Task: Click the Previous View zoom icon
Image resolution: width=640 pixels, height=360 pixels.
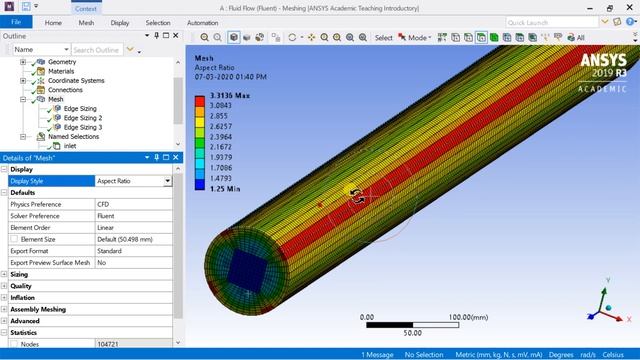Action: [204, 38]
